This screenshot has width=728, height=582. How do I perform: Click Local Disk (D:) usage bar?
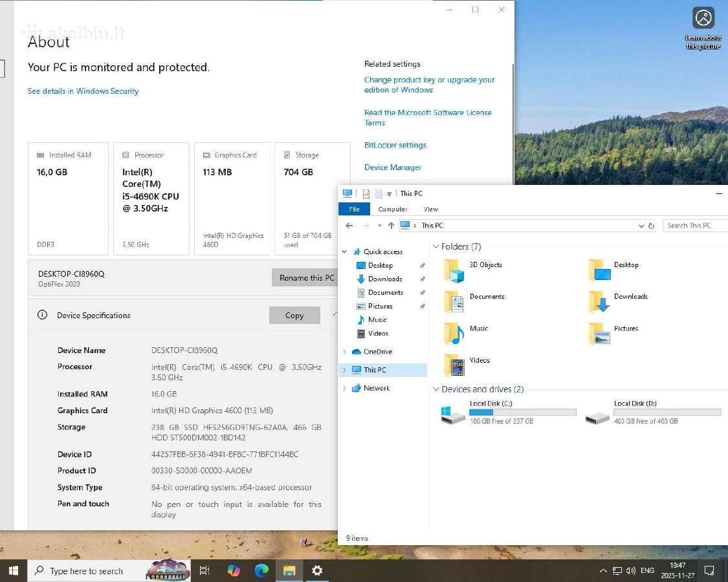click(x=667, y=412)
